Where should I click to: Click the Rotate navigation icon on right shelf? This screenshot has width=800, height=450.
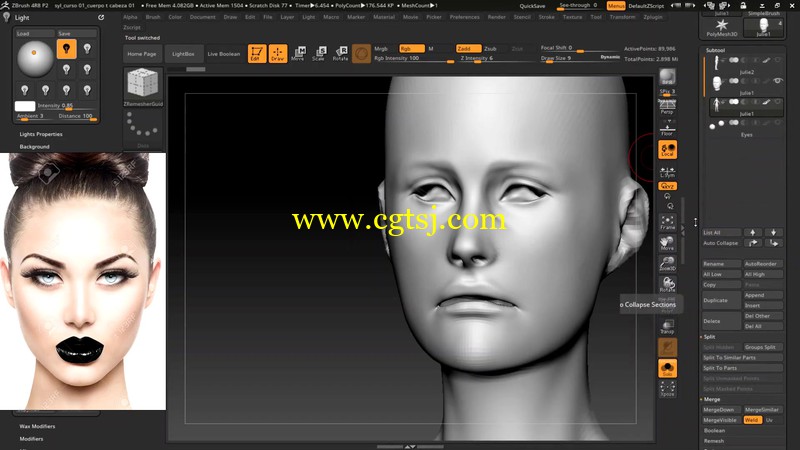click(x=667, y=284)
